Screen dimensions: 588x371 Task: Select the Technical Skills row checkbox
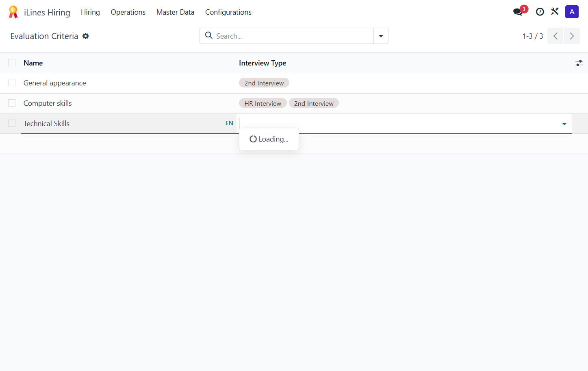click(x=12, y=123)
